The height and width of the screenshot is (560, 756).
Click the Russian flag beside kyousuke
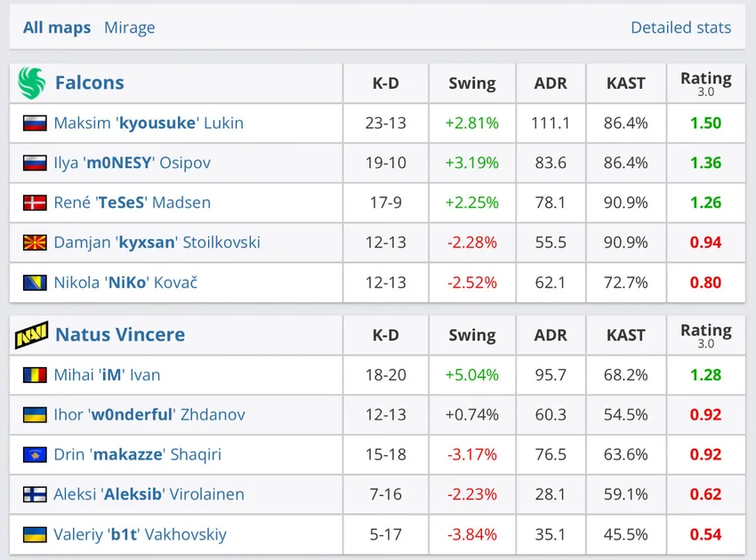pos(35,124)
